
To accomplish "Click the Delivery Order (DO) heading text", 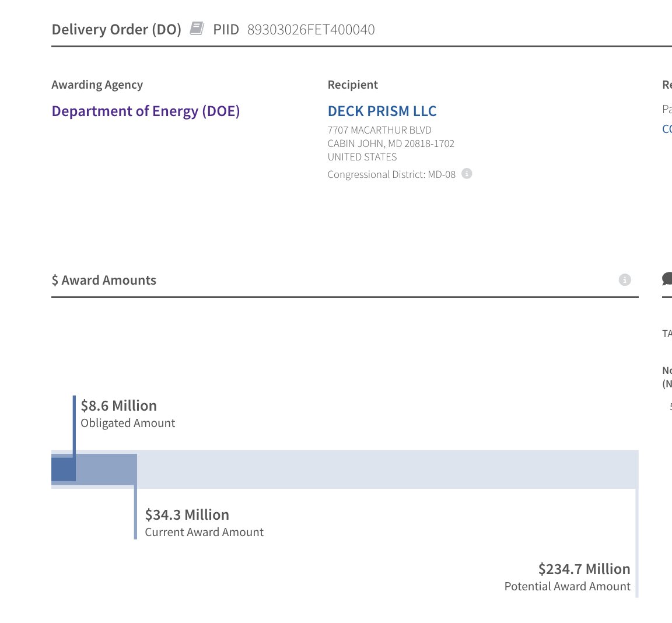I will coord(117,30).
